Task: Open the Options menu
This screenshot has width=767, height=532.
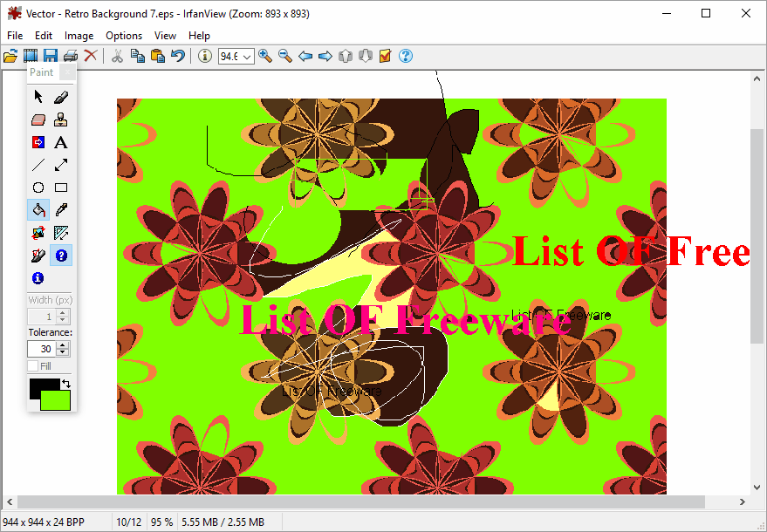Action: coord(124,36)
